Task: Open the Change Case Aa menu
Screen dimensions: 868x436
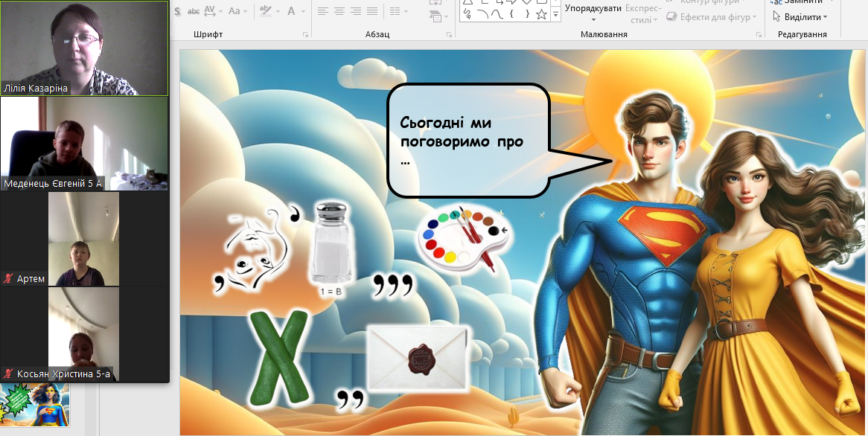Action: click(234, 11)
